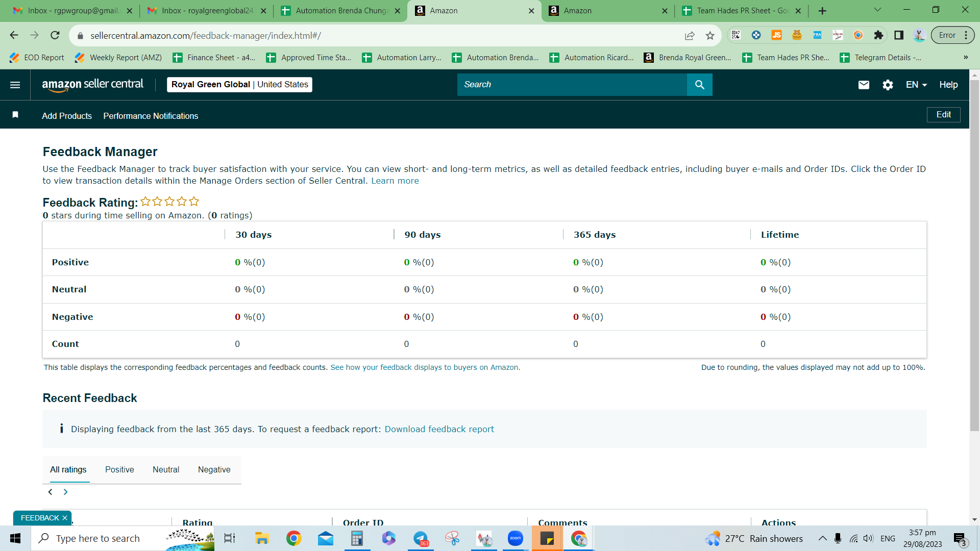Click the JS extension icon
The width and height of the screenshot is (980, 551).
coord(776,35)
